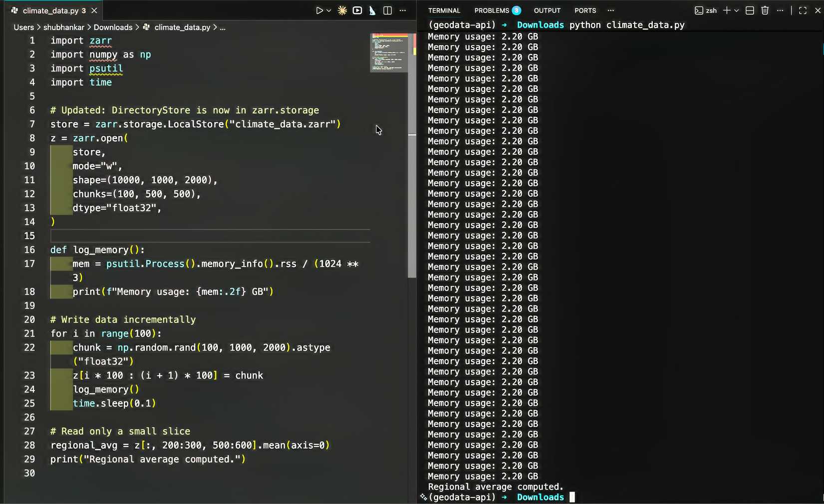824x504 pixels.
Task: Open terminal profile dropdown next to plus
Action: (735, 10)
